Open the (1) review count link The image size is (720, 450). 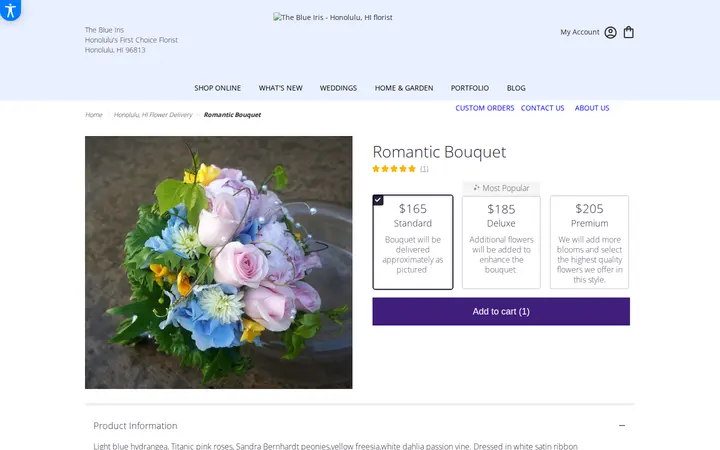coord(424,169)
